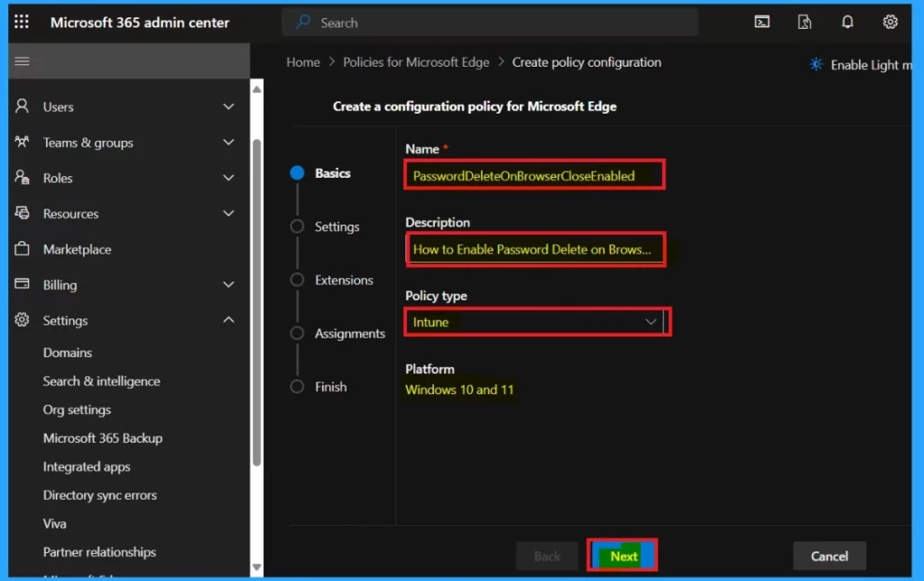The height and width of the screenshot is (581, 924).
Task: Click the sidebar scrollbar down arrow
Action: point(257,567)
